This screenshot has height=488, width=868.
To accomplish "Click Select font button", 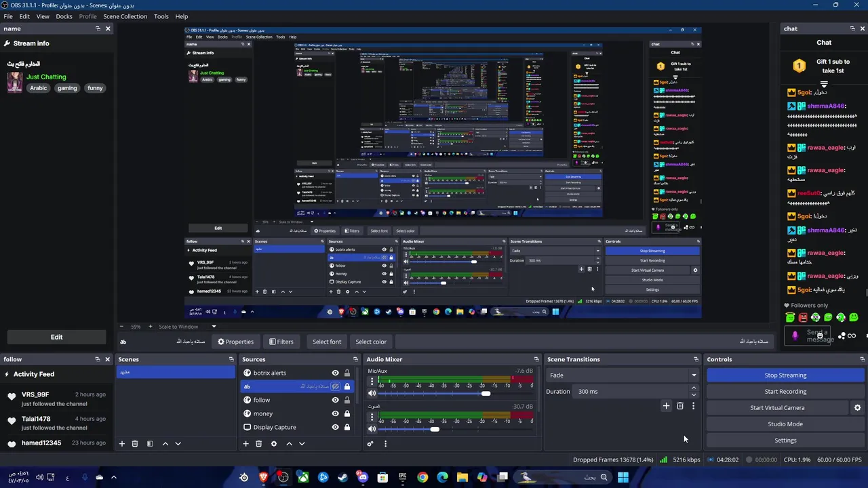I will pos(327,342).
